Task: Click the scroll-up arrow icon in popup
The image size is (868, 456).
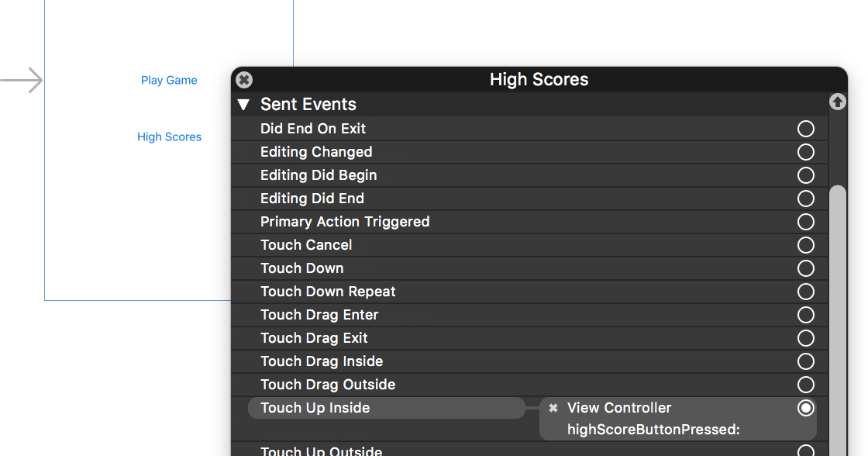Action: pos(837,102)
